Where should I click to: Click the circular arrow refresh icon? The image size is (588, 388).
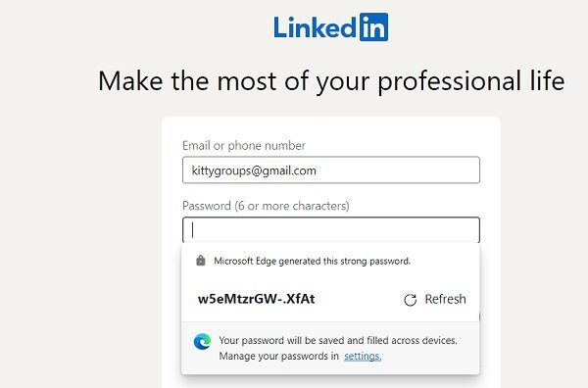click(410, 300)
